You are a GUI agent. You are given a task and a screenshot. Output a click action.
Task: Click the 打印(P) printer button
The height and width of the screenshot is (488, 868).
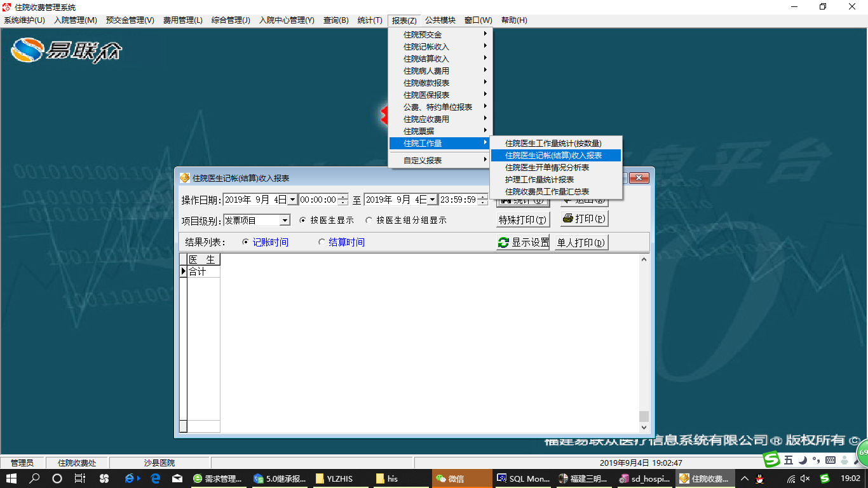[x=584, y=219]
